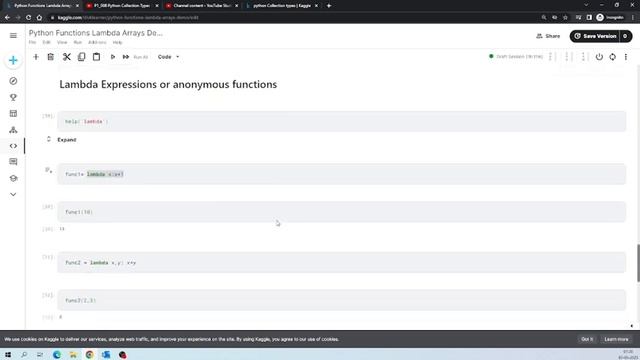Open the View menu
The width and height of the screenshot is (640, 360).
[62, 42]
